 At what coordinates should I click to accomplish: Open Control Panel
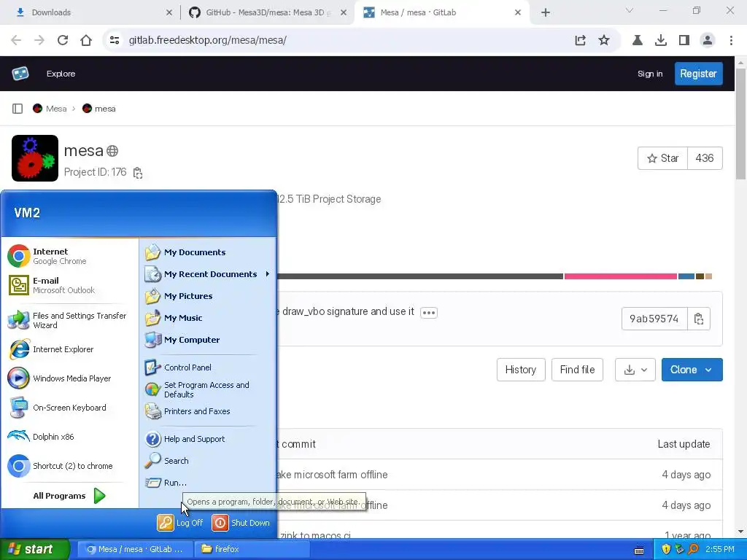208,367
